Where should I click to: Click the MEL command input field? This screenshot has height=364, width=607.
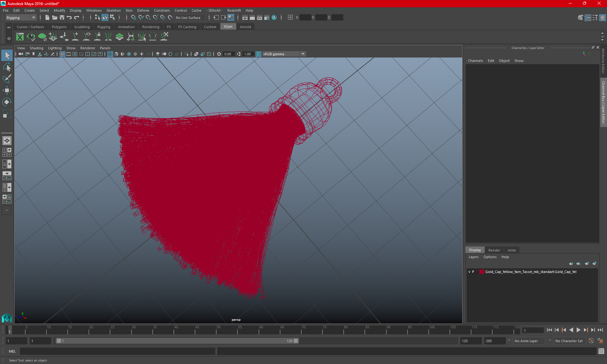pyautogui.click(x=117, y=351)
